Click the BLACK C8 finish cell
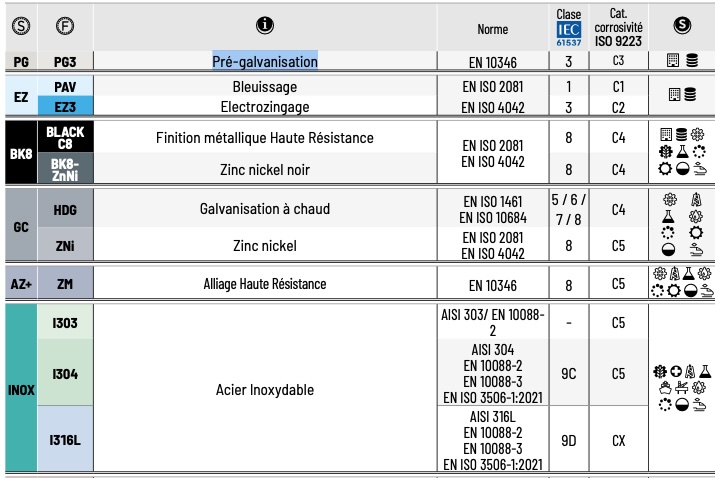Image resolution: width=715 pixels, height=478 pixels. (65, 137)
